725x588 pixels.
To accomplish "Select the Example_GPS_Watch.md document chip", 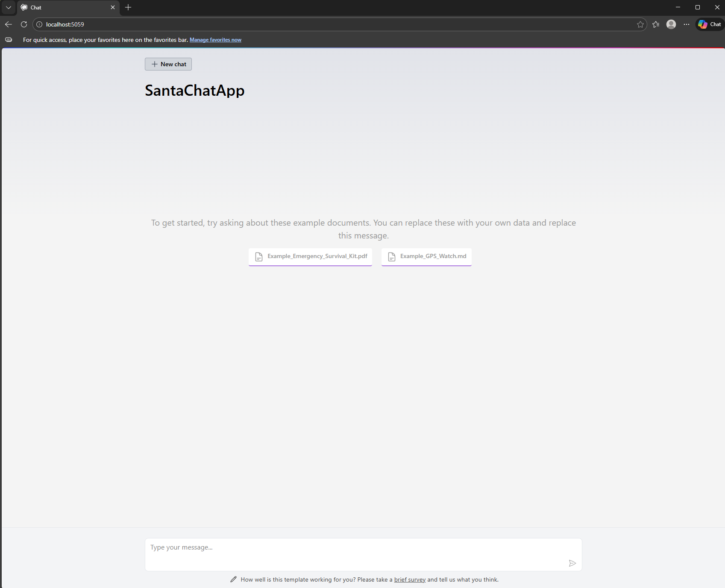I will click(426, 256).
